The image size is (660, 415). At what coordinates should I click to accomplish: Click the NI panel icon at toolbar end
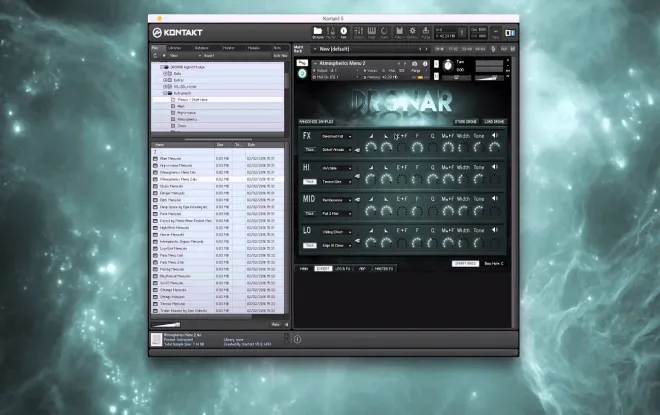coord(510,32)
